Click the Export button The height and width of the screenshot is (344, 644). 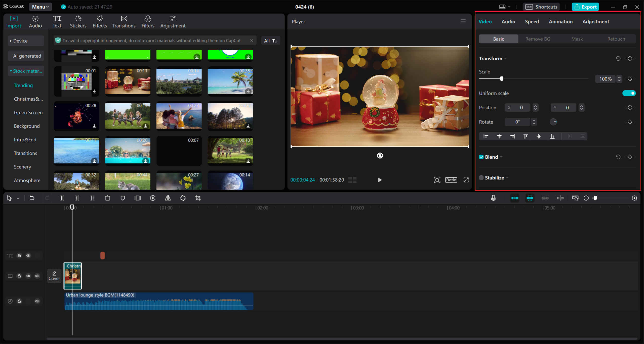(585, 7)
